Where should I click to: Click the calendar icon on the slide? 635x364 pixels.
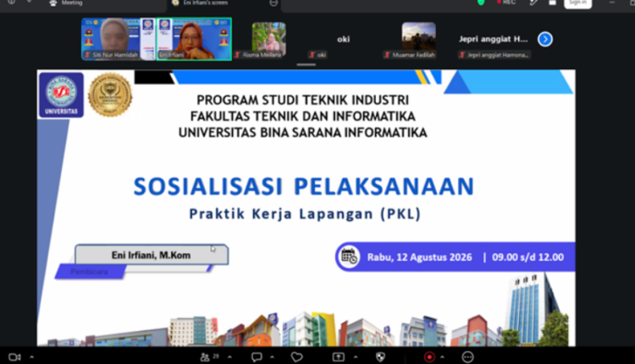(x=349, y=256)
